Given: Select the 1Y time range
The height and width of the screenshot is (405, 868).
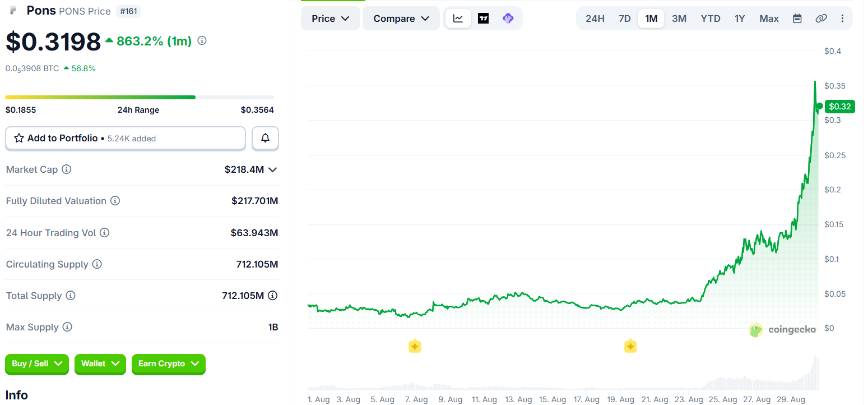Looking at the screenshot, I should (x=740, y=19).
